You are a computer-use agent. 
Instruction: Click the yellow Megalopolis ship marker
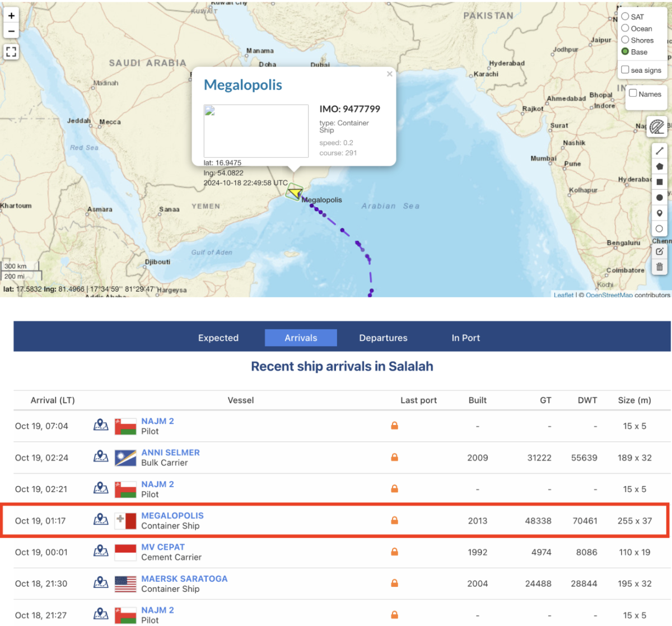[x=295, y=193]
